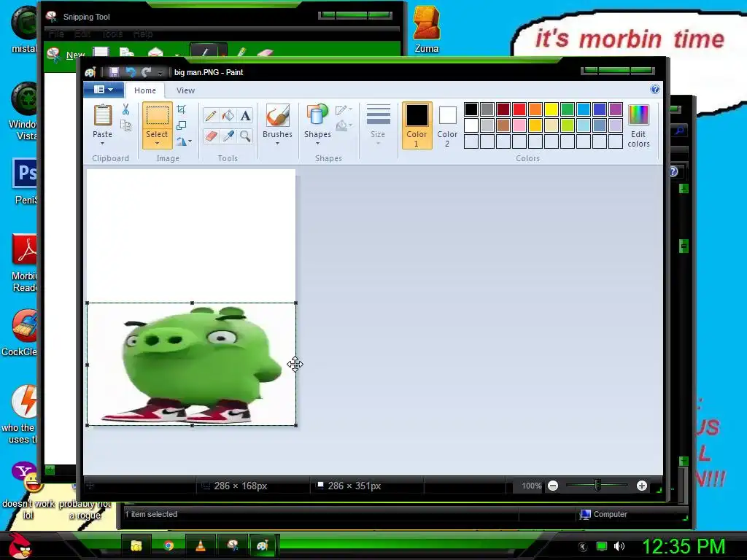
Task: Open the Rotate or flip dropdown
Action: click(184, 141)
